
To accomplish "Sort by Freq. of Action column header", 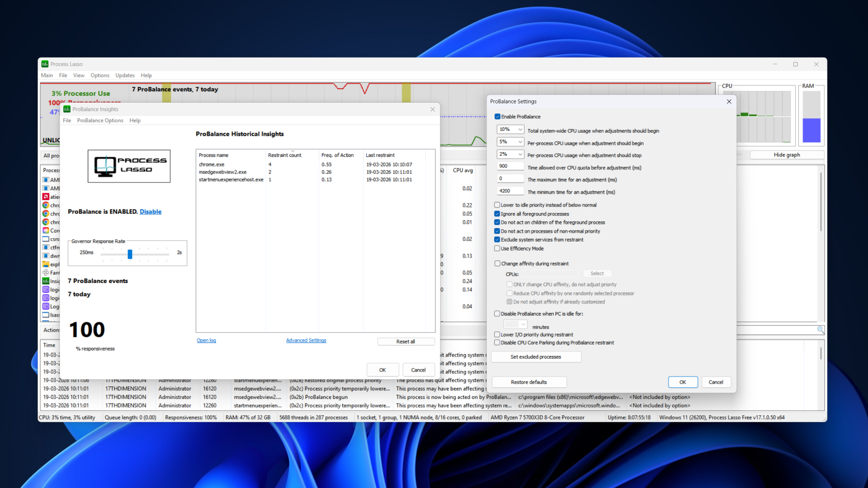I will pyautogui.click(x=341, y=155).
